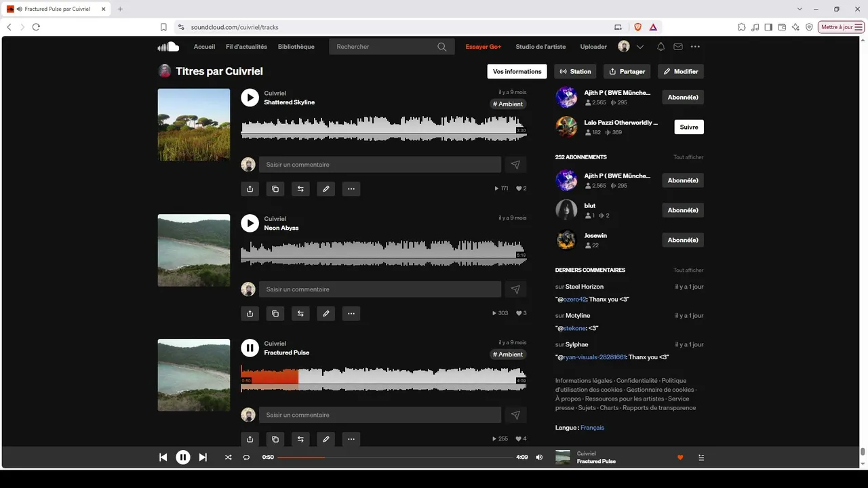Click the Brave Shields icon in address bar
The width and height of the screenshot is (868, 488).
pos(637,27)
